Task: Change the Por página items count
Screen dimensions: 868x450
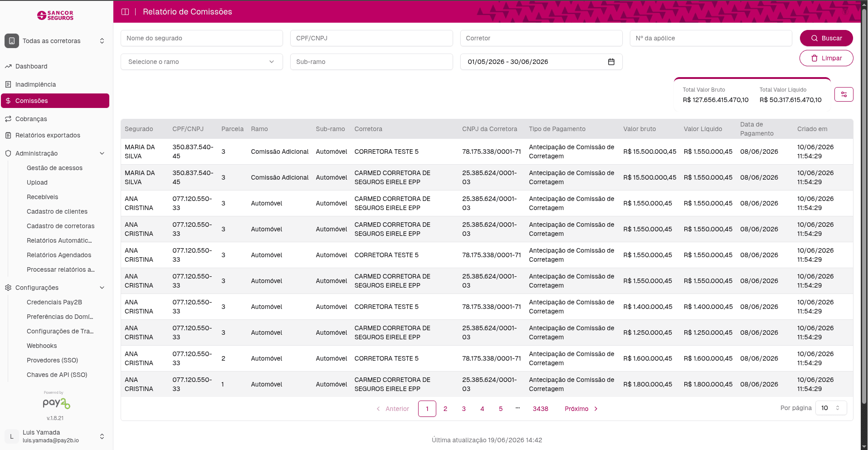Action: coord(831,408)
